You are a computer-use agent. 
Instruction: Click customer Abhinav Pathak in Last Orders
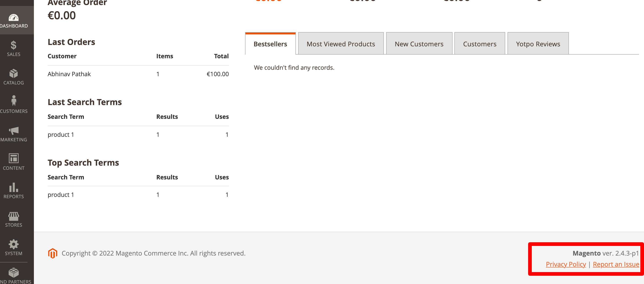[x=69, y=74]
